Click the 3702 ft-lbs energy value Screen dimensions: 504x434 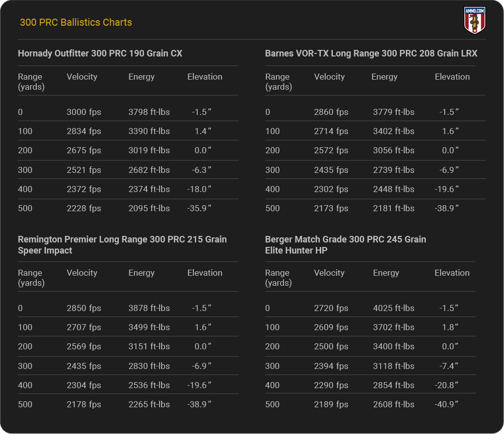[394, 327]
